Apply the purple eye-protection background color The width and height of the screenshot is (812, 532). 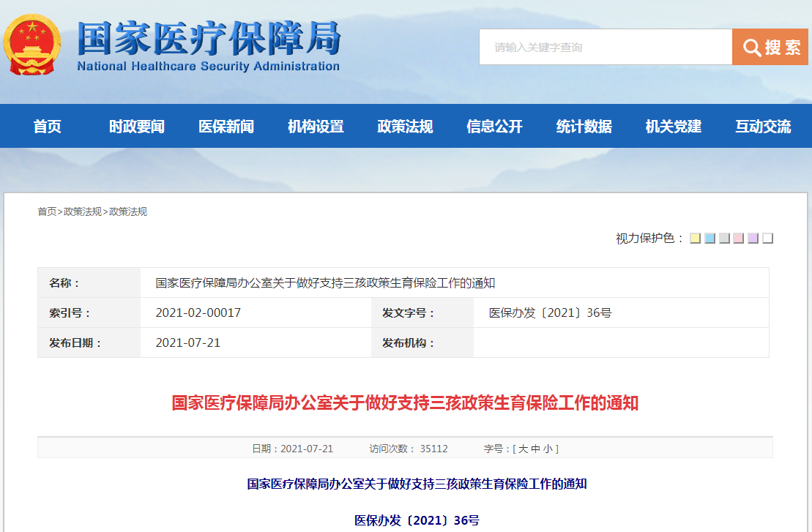coord(753,239)
